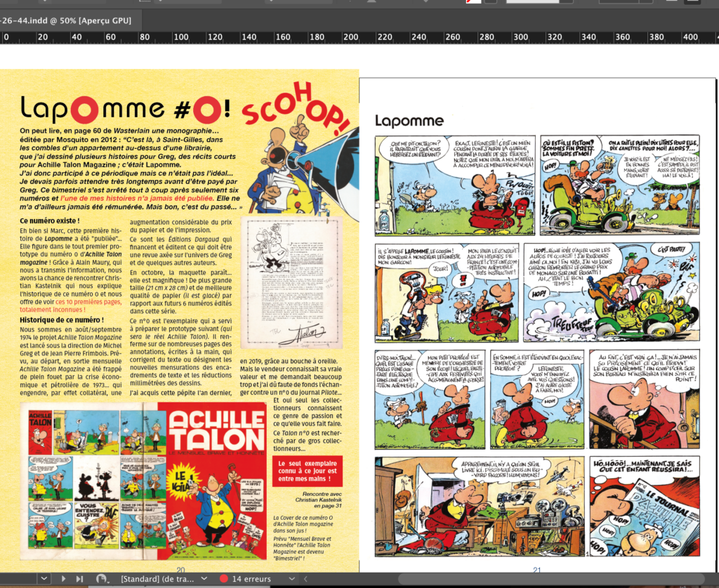This screenshot has height=588, width=719.
Task: Open the page number dropdown in the status bar
Action: [x=44, y=579]
